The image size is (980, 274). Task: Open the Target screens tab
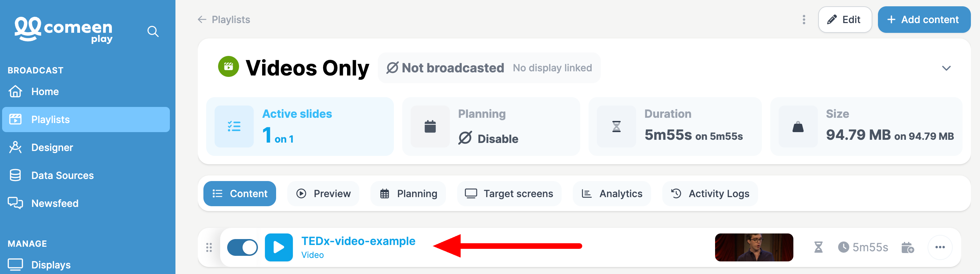pos(509,194)
